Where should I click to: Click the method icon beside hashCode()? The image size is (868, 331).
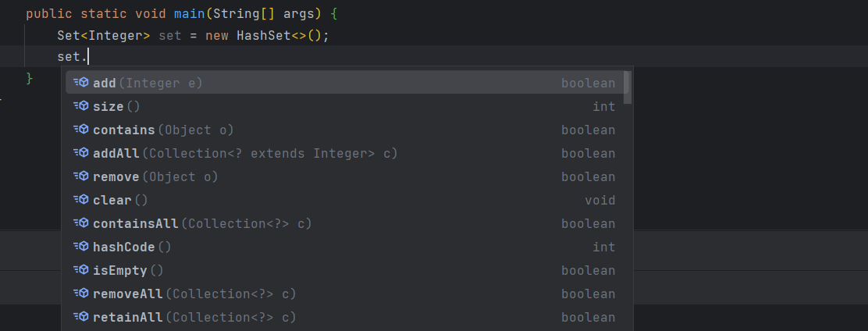click(x=80, y=247)
